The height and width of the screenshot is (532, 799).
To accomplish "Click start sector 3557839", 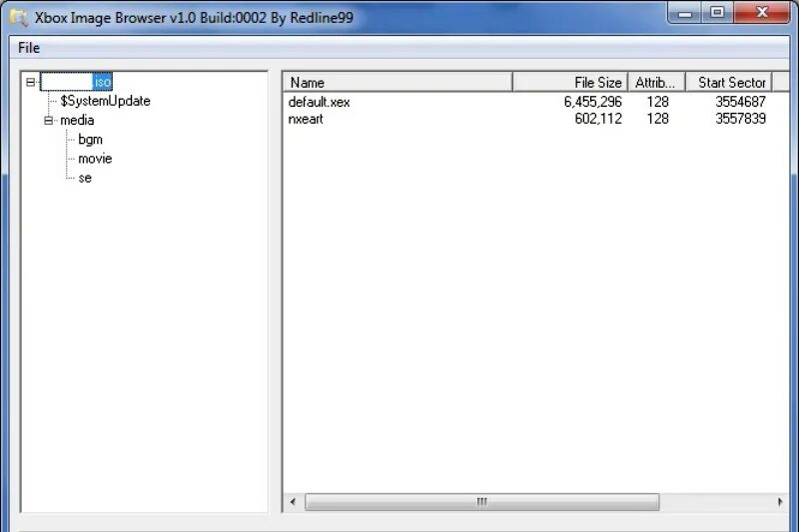I will coord(740,119).
